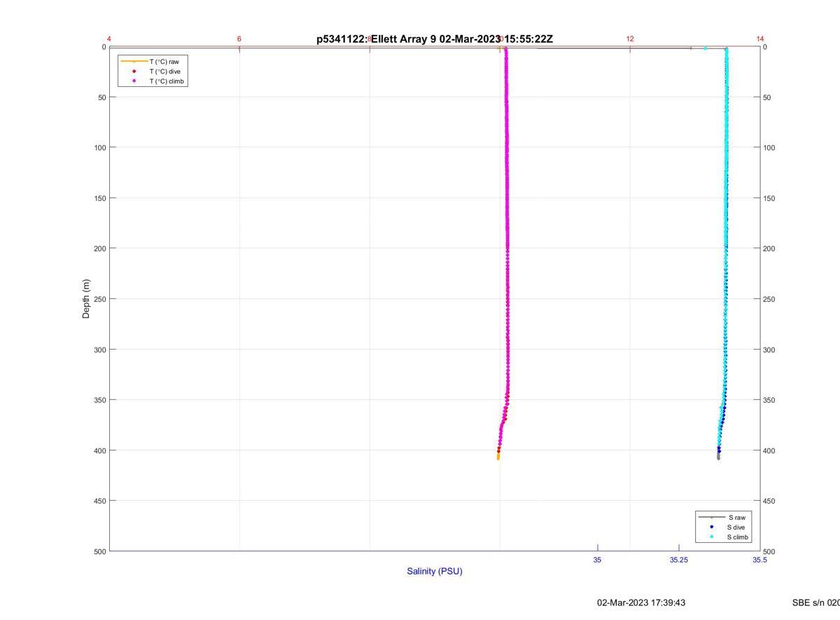Click the gray raw salinity points at profile bottom

718,457
